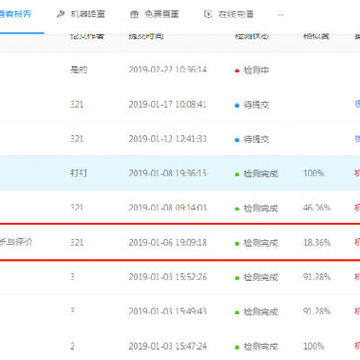Screen dimensions: 360x360
Task: Click the 相似度 column header
Action: 316,36
